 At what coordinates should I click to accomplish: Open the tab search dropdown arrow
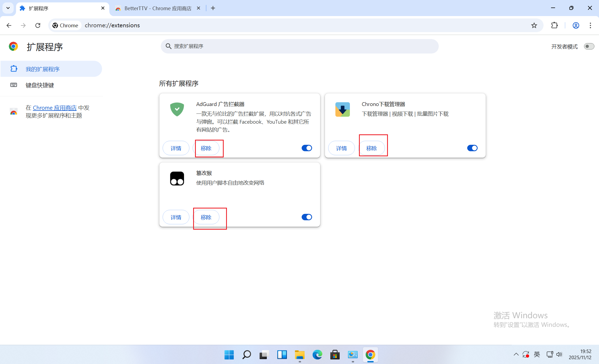click(8, 8)
